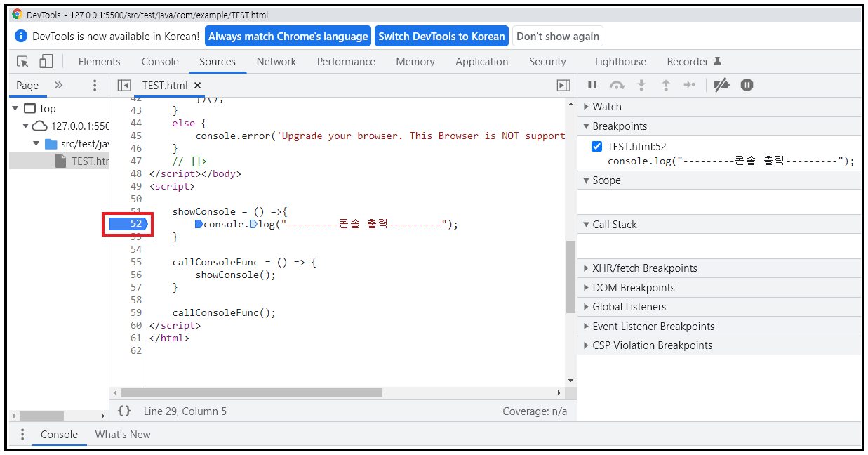Hide the navigator sidebar icon

click(x=124, y=85)
